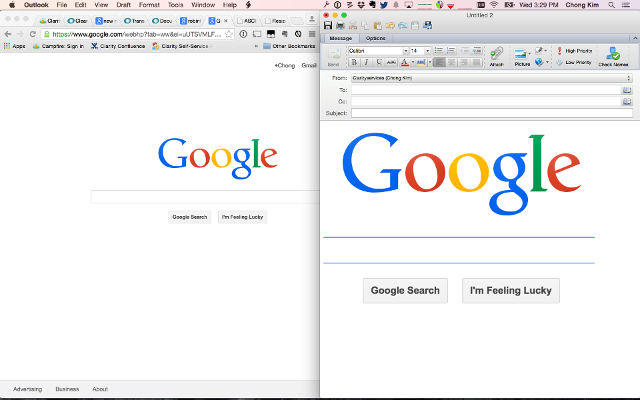Open the Draft menu in menu bar
Image resolution: width=640 pixels, height=400 pixels.
coord(123,5)
